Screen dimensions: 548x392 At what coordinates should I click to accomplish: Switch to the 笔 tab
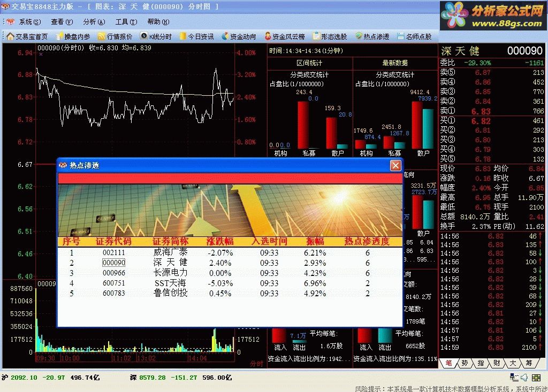[448, 363]
